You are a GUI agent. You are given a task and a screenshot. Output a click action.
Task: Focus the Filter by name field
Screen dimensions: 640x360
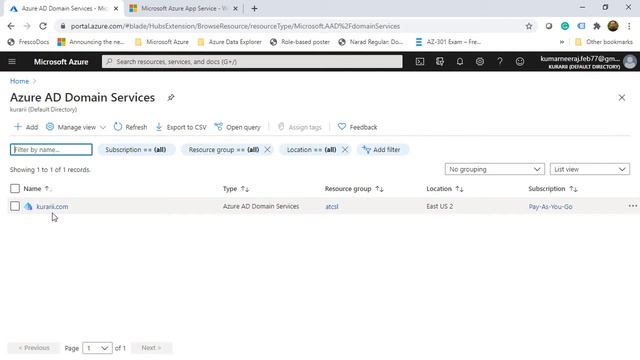[x=51, y=149]
